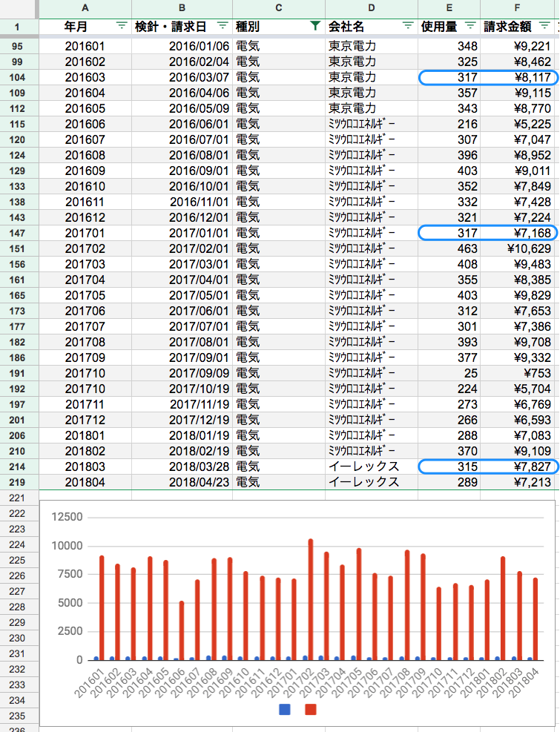Click chart x-axis label 201601
The height and width of the screenshot is (732, 560).
click(89, 682)
